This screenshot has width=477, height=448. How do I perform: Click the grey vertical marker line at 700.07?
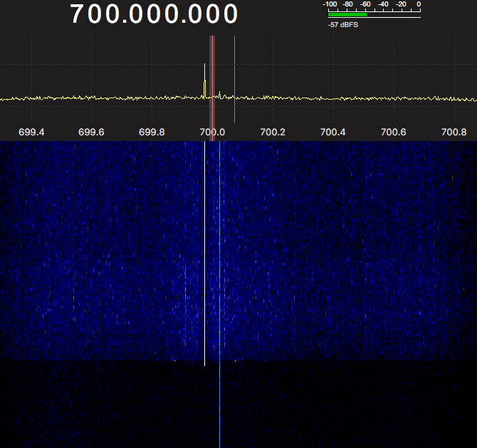click(x=234, y=79)
